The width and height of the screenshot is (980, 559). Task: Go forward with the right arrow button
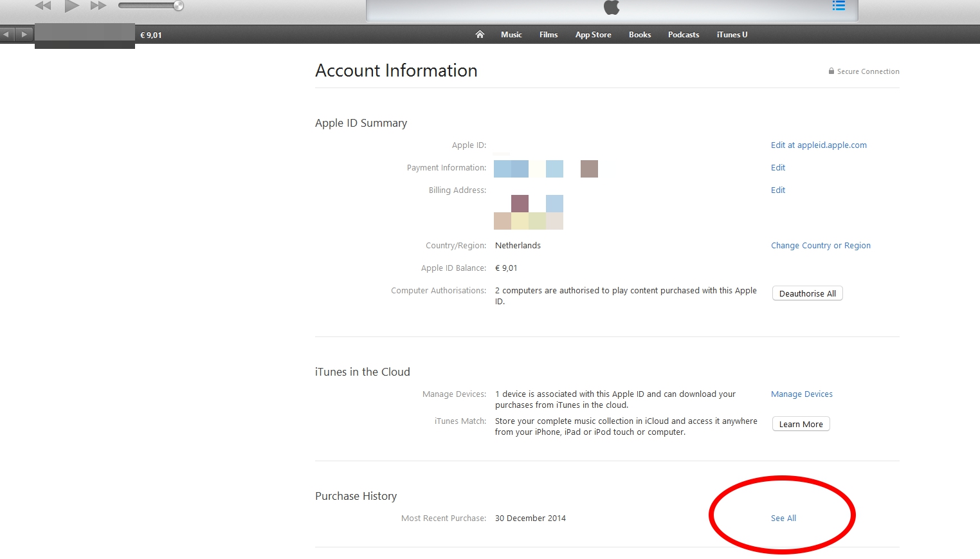[24, 35]
